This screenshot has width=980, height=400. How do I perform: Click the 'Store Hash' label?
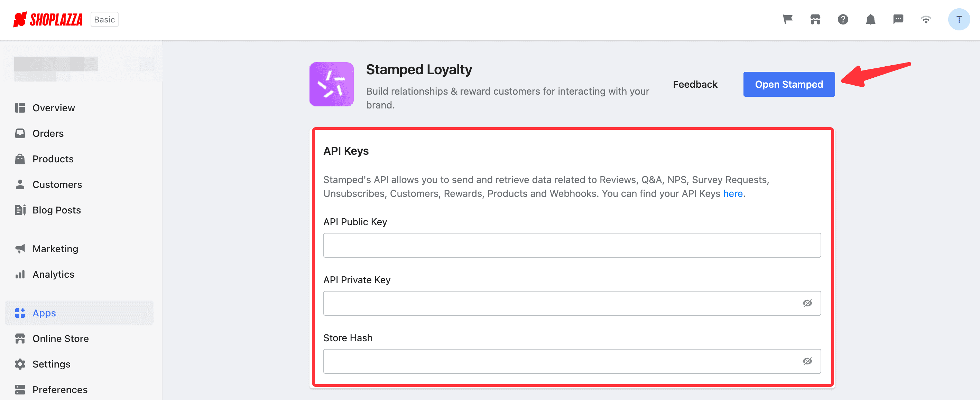pyautogui.click(x=348, y=338)
